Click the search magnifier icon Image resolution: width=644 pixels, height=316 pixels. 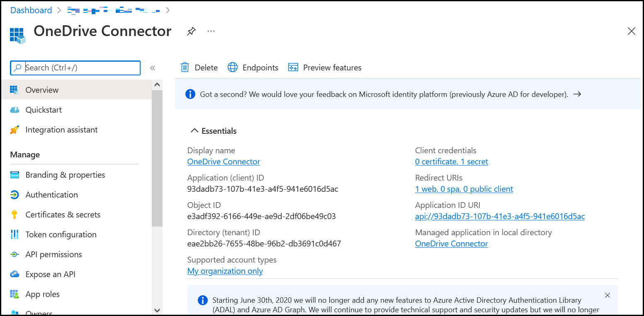pos(17,68)
